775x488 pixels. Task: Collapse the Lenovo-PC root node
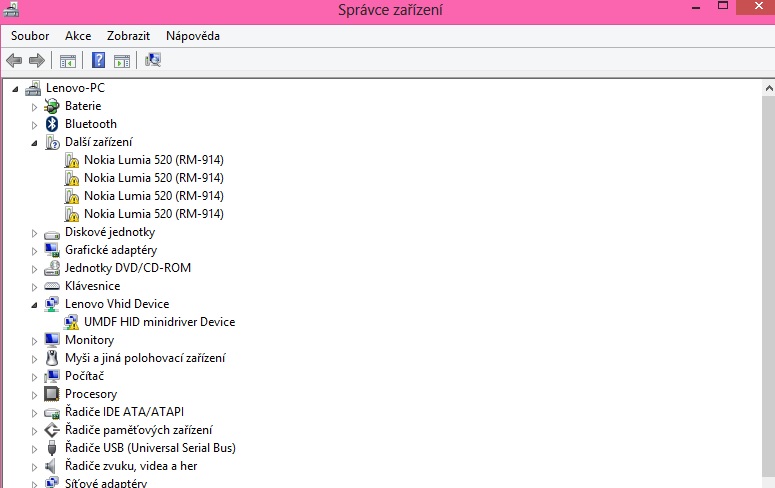tap(15, 89)
